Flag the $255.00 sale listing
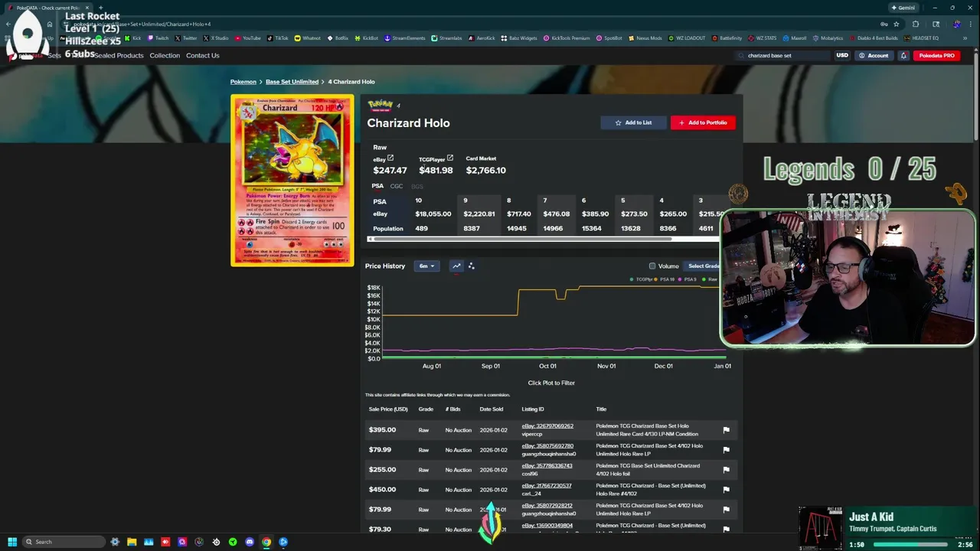980x551 pixels. coord(726,470)
